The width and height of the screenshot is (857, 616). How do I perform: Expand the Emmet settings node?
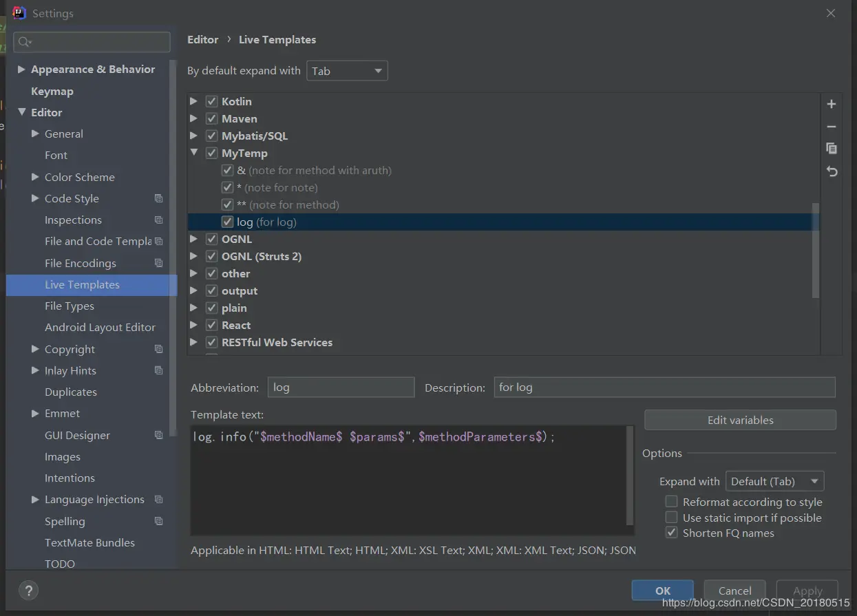tap(35, 414)
